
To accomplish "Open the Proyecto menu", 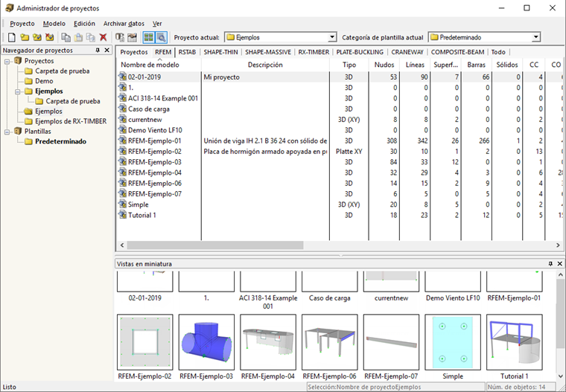I will [x=22, y=24].
